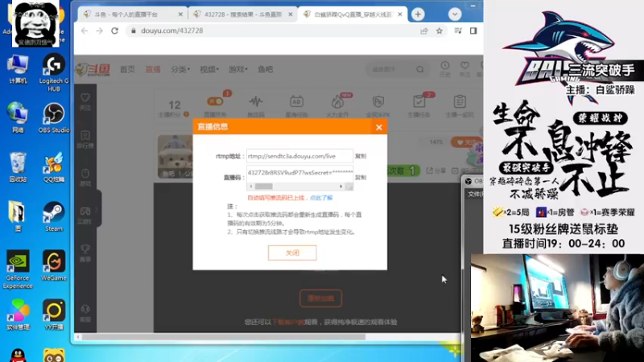Viewport: 644px width, 362px height.
Task: Copy the rtmp地址 with its 复制 link
Action: [x=360, y=156]
